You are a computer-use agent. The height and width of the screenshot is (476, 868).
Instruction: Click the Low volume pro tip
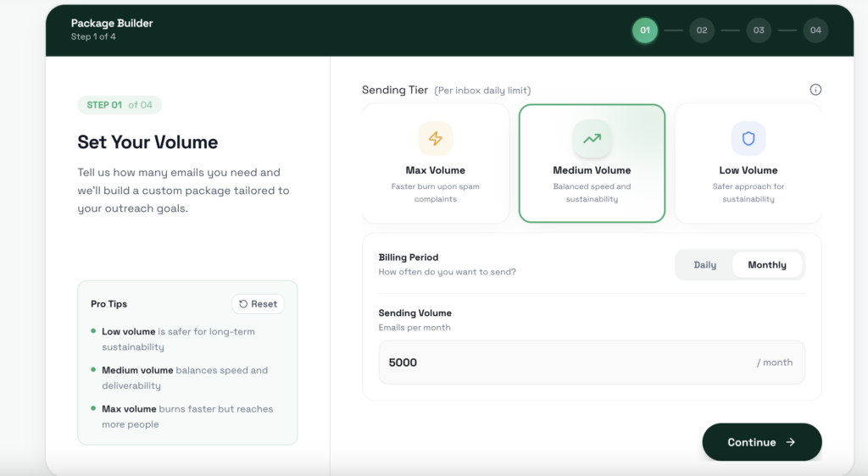[178, 339]
